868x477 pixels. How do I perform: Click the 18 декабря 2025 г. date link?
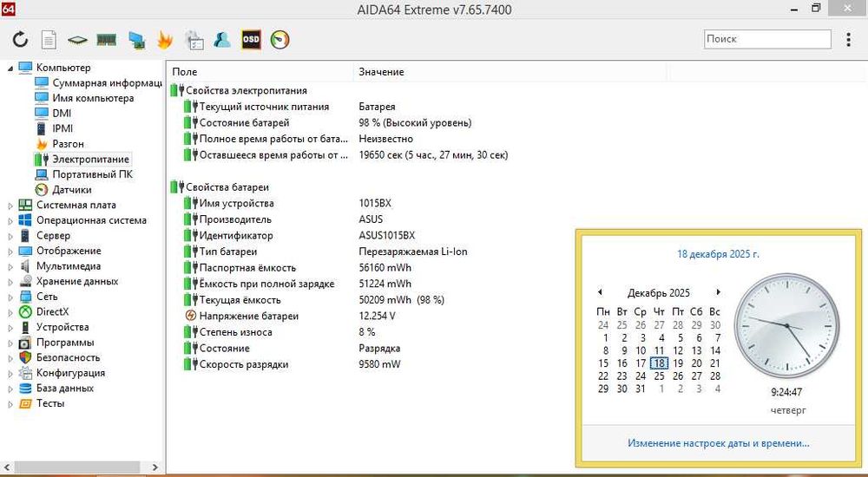(x=718, y=254)
